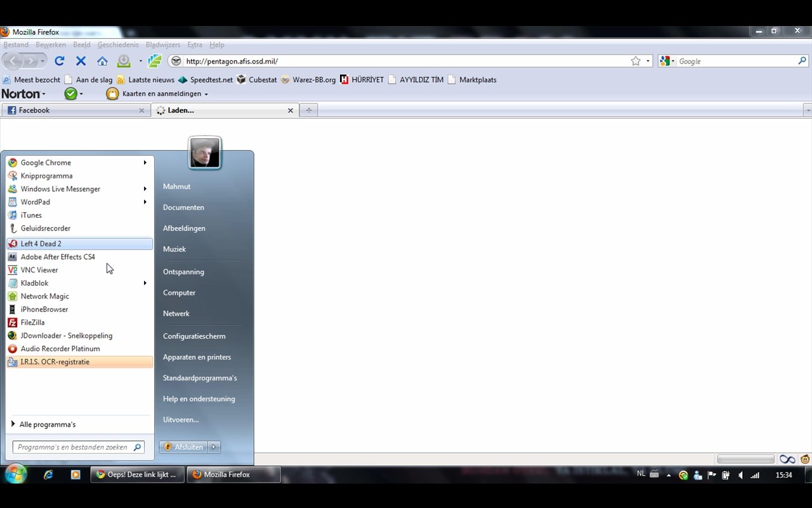The height and width of the screenshot is (508, 812).
Task: Open the Bladwijzers menu
Action: (x=163, y=44)
